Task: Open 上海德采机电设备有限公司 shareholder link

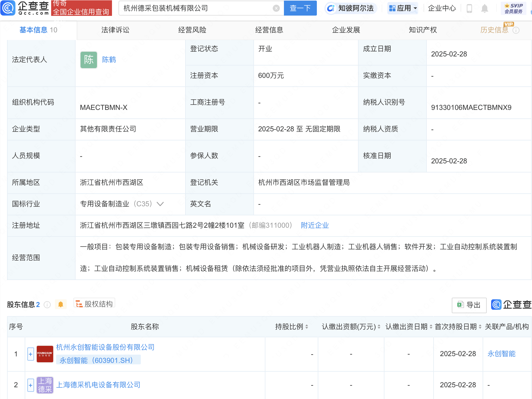Action: [98, 385]
